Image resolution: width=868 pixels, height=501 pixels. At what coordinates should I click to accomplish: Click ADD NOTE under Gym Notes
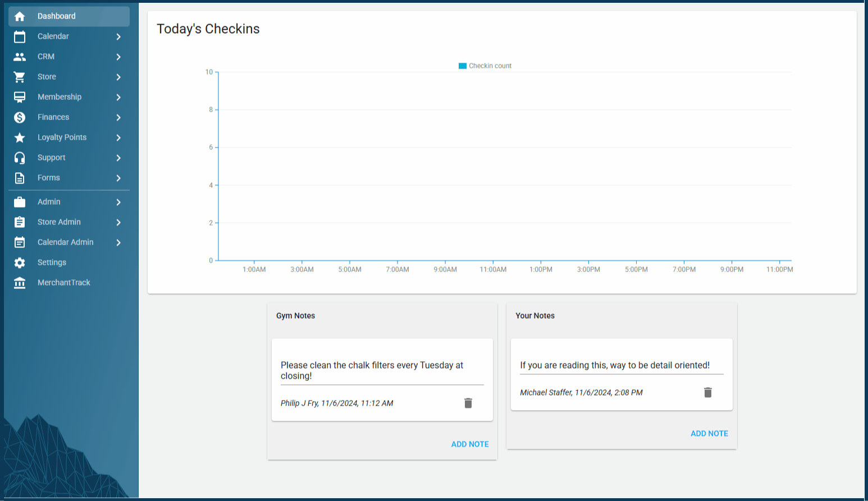[x=470, y=444]
